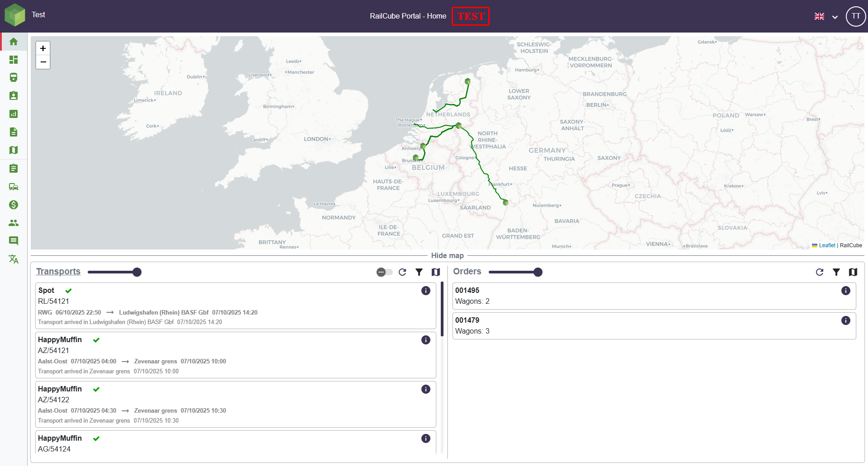The height and width of the screenshot is (466, 868).
Task: Click the Orders panel slider handle
Action: [538, 272]
